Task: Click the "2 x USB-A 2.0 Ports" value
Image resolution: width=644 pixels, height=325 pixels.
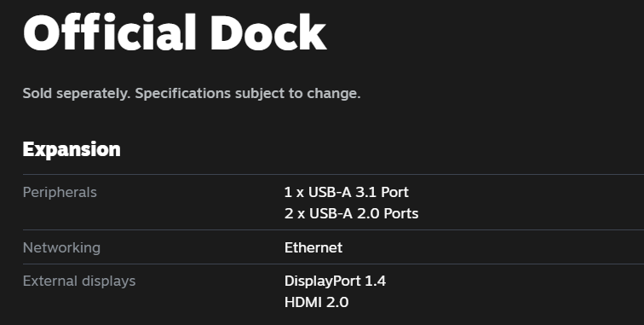Action: 351,213
